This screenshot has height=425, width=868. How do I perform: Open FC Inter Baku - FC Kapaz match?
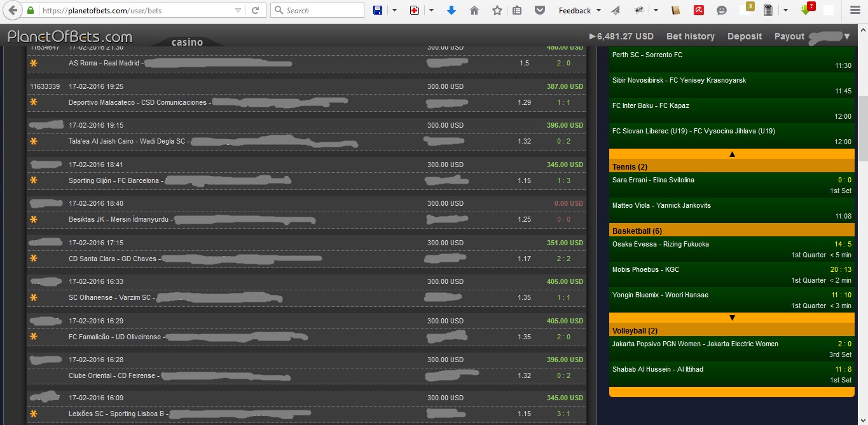point(732,111)
